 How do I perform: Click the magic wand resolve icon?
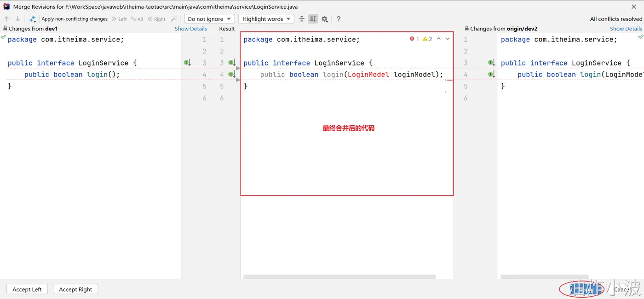(173, 19)
